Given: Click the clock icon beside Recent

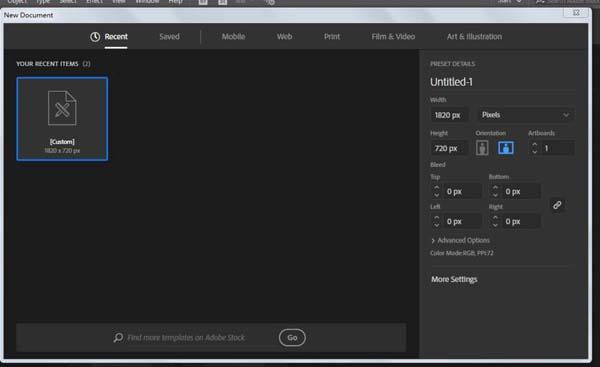Looking at the screenshot, I should [x=95, y=37].
